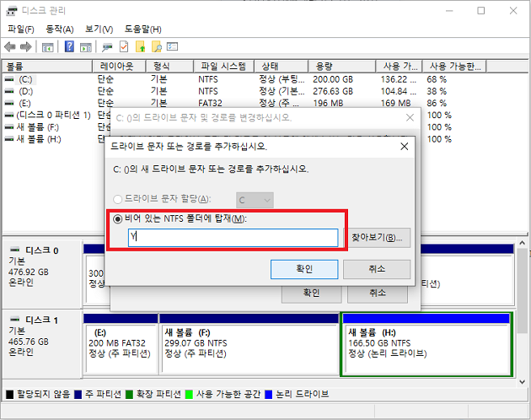
Task: Click the 68 % free percent cell
Action: (437, 79)
